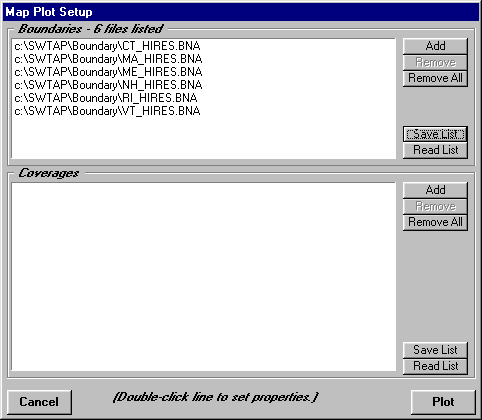Click Remove All in Boundaries section
The height and width of the screenshot is (420, 482).
tap(435, 78)
